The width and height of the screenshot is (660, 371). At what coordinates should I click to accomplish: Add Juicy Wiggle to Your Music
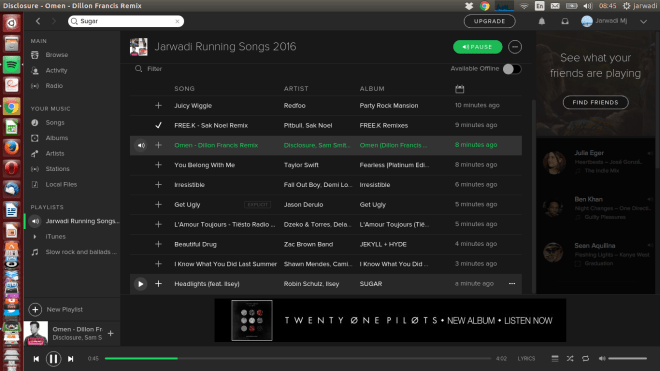tap(158, 105)
